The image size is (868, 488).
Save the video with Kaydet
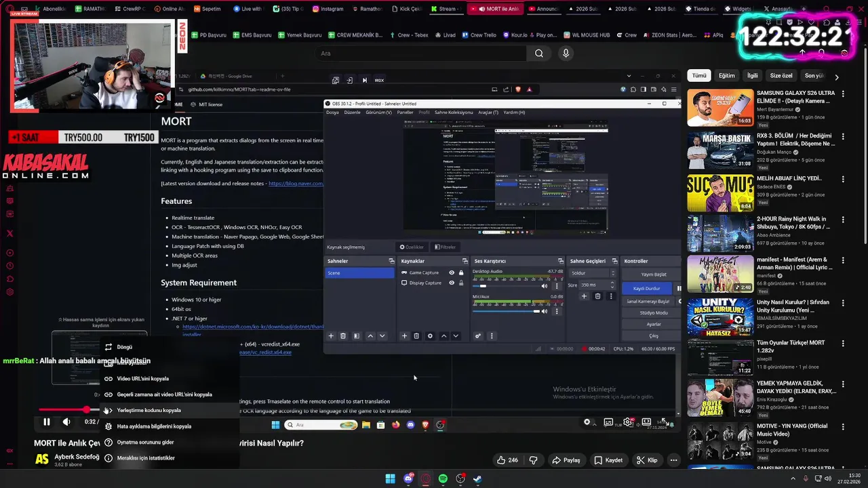tap(608, 460)
